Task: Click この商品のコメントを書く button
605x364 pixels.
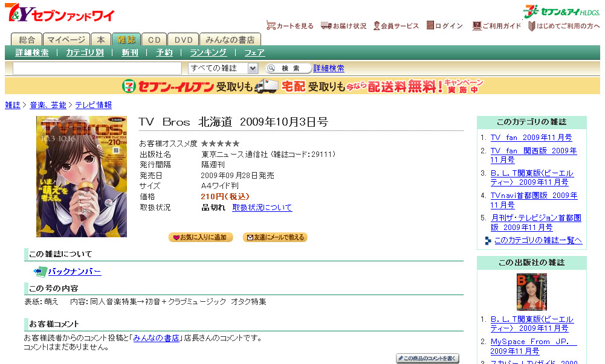Action: [427, 358]
